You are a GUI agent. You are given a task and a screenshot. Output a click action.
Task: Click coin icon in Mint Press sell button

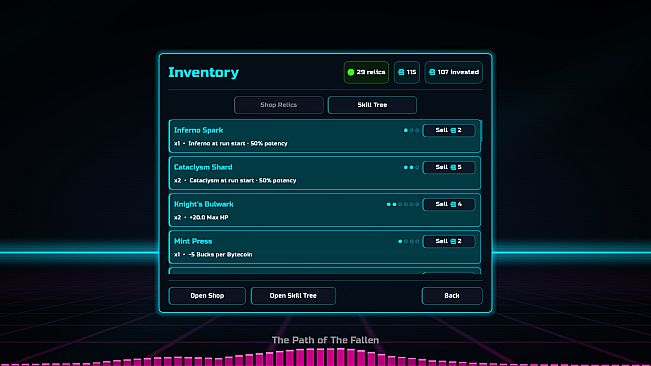[x=453, y=241]
